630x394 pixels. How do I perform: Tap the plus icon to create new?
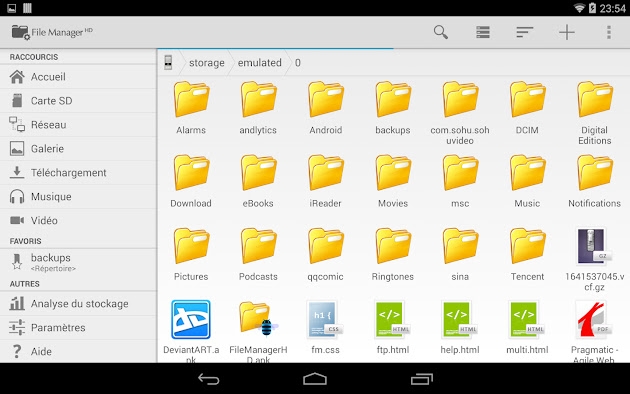pos(567,32)
